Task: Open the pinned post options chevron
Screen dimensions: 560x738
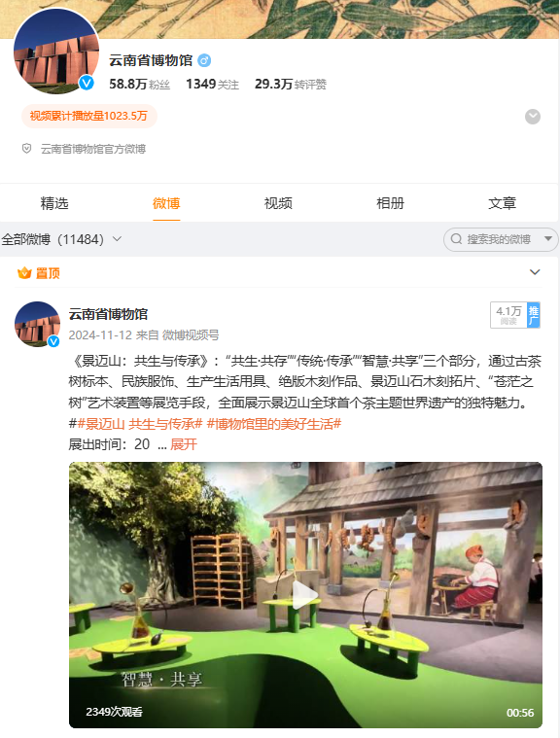Action: [x=535, y=272]
